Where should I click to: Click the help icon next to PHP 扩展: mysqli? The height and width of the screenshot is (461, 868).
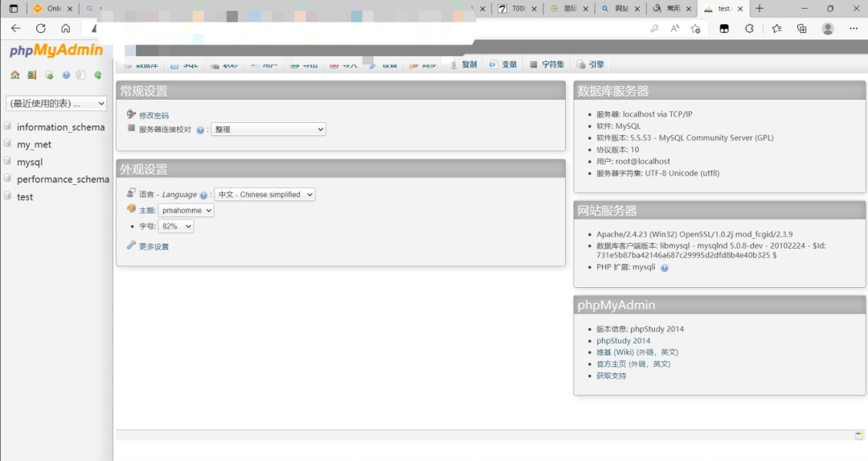(x=665, y=268)
